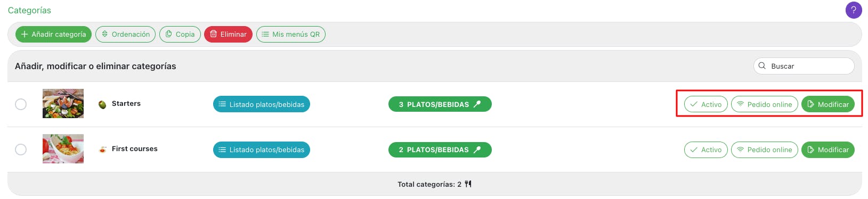Click Modificar for First courses
Screen dimensions: 868x199
pyautogui.click(x=828, y=150)
